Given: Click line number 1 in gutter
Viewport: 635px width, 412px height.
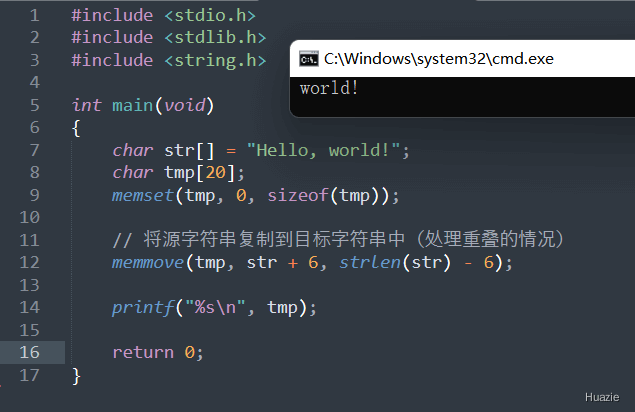Looking at the screenshot, I should click(34, 15).
